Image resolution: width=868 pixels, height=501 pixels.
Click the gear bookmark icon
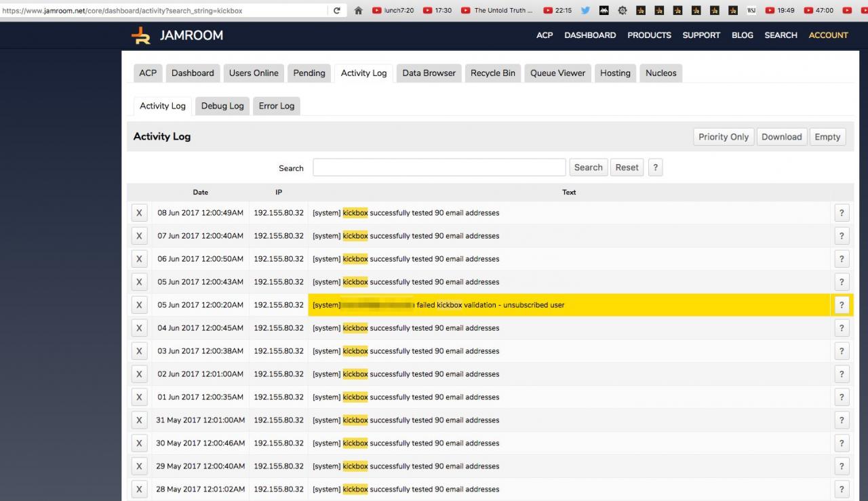[622, 11]
